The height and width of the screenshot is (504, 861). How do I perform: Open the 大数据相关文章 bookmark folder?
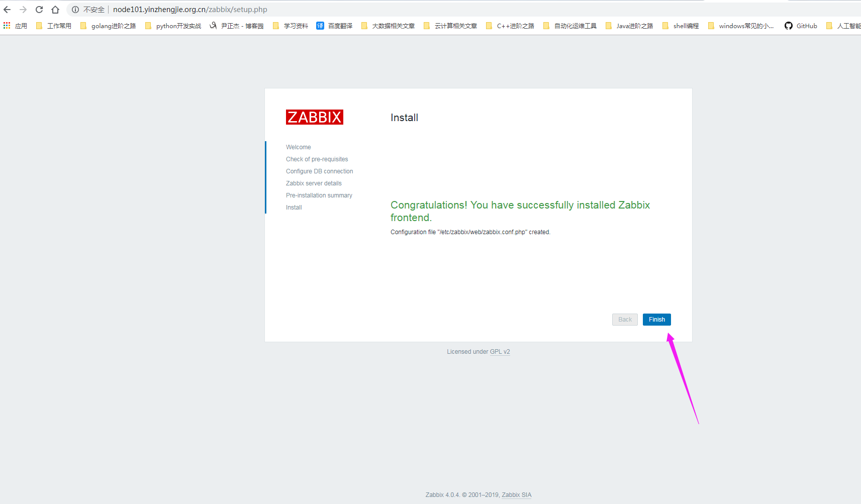(x=388, y=26)
